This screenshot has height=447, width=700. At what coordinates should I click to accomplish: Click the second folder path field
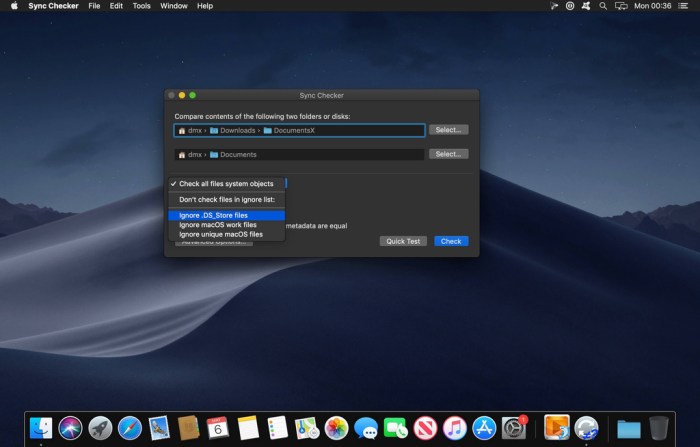(x=298, y=155)
